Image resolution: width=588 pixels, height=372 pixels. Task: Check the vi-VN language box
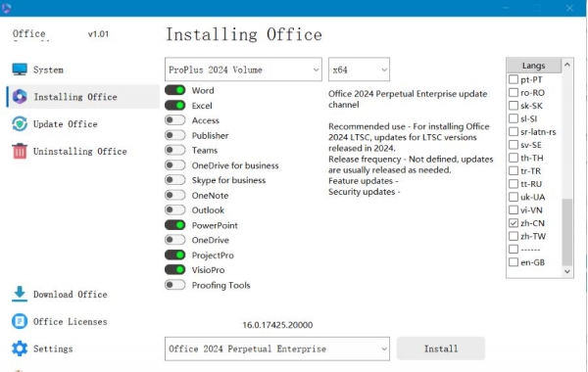[514, 210]
